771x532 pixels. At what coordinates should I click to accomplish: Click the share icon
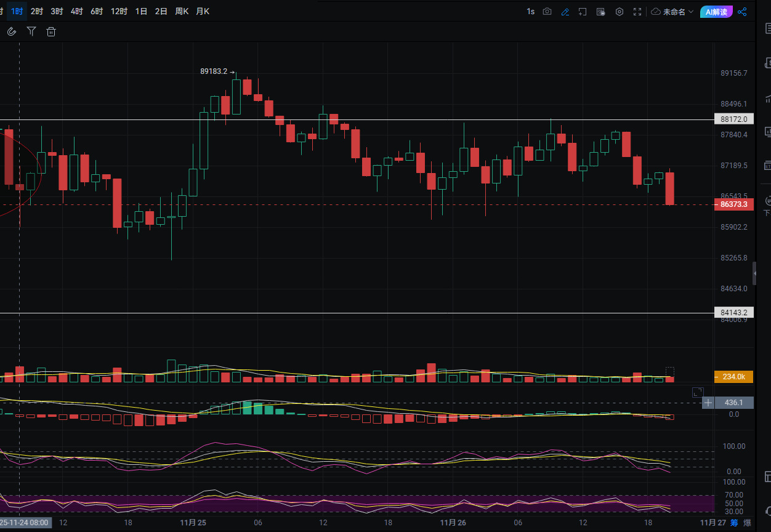(742, 12)
